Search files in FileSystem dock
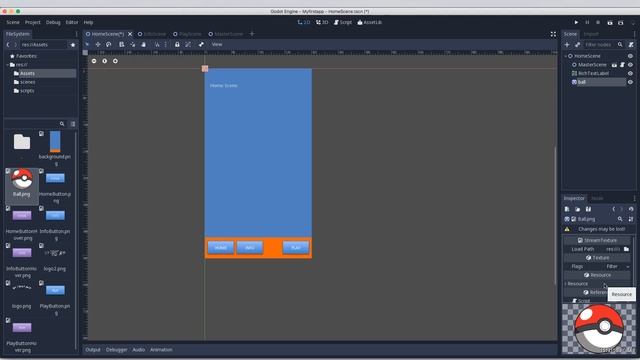Image resolution: width=640 pixels, height=360 pixels. coord(62,124)
